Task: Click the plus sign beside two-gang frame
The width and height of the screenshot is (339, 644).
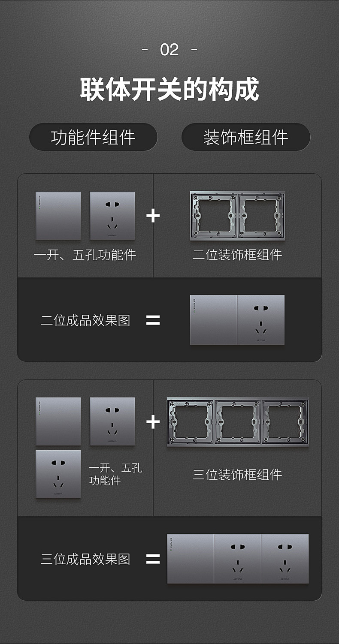Action: coord(153,216)
